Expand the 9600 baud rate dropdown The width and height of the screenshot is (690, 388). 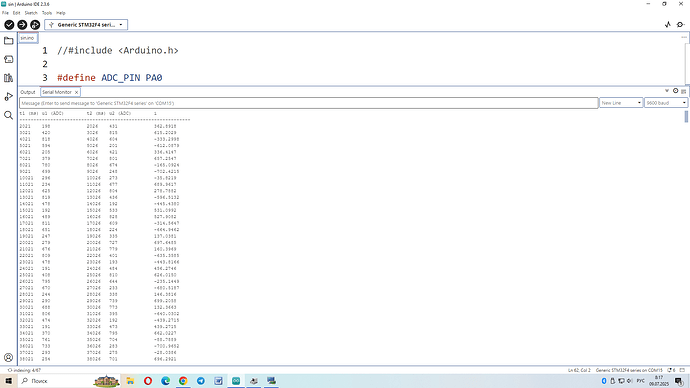[x=666, y=103]
